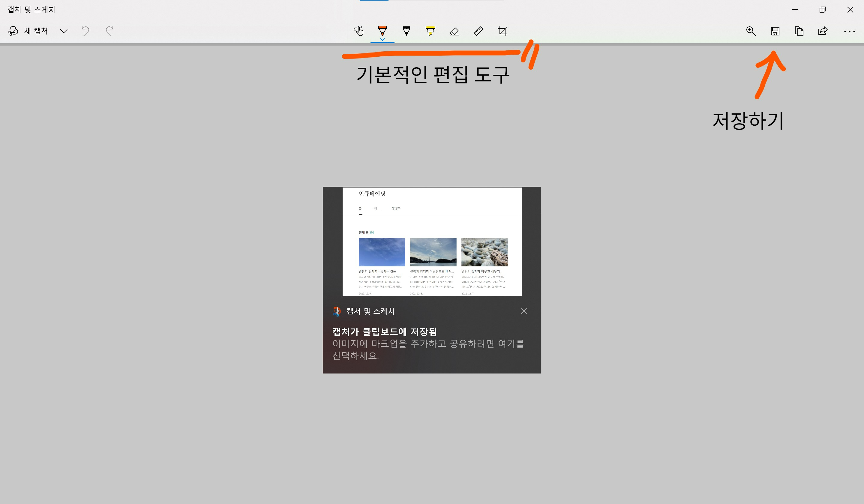Open ballpoint pen color options chevron
Screen dimensions: 864x504
pyautogui.click(x=382, y=39)
